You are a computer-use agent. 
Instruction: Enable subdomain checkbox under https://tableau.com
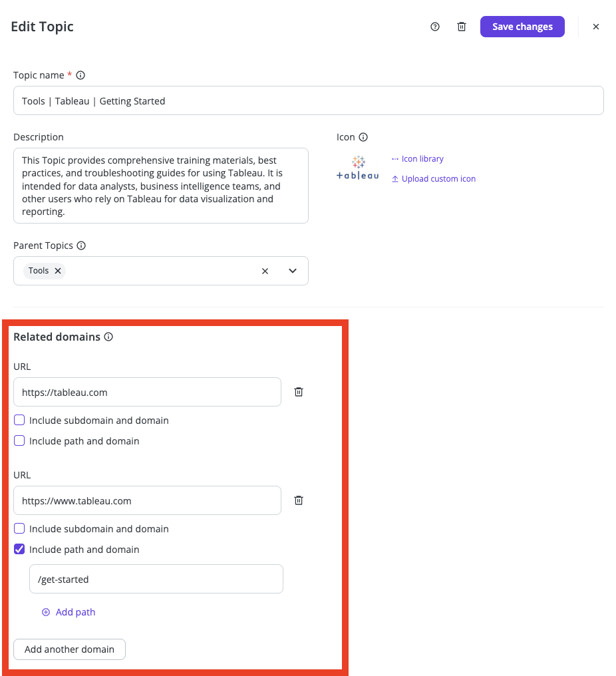19,420
